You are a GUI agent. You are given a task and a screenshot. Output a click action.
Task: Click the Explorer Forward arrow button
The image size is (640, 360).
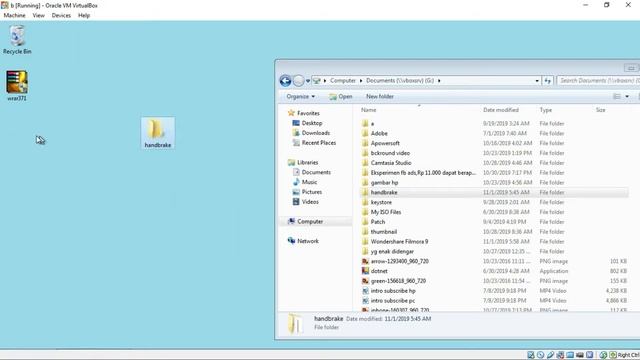click(298, 81)
